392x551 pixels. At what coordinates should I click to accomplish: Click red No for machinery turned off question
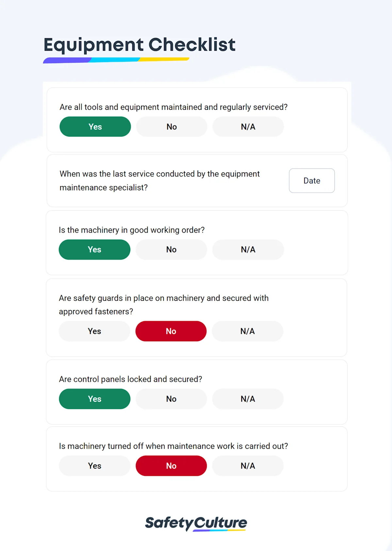click(171, 466)
